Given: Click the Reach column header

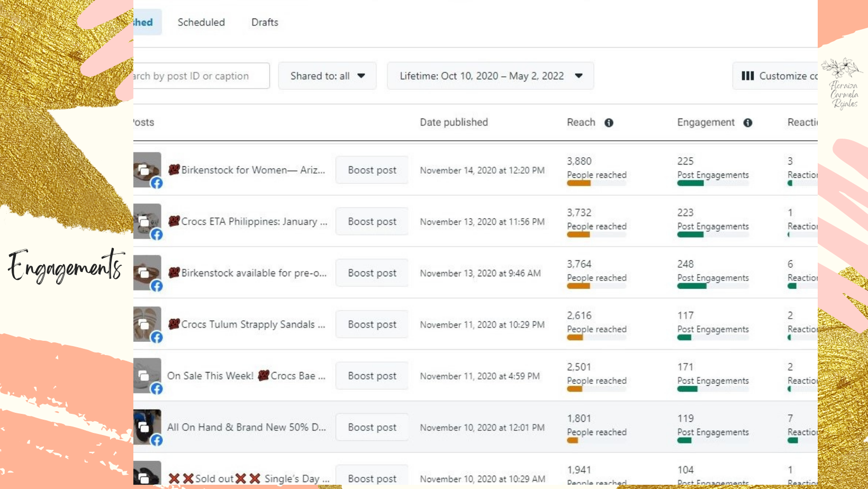Looking at the screenshot, I should point(581,122).
